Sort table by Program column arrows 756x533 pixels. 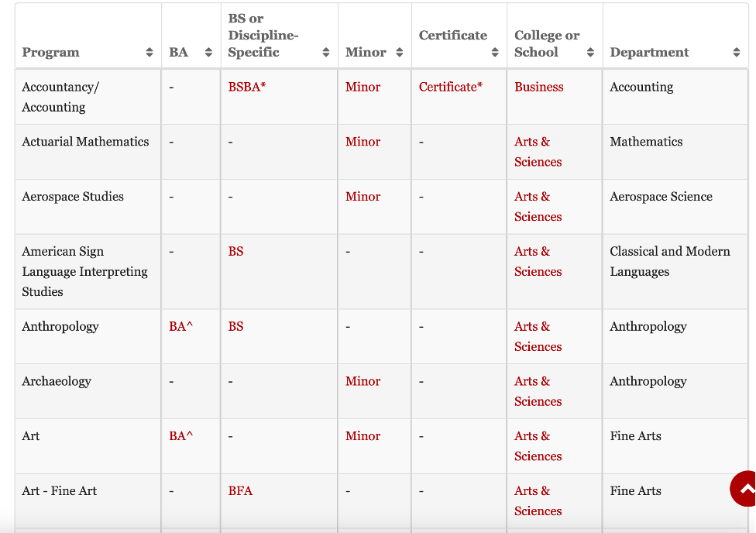(x=149, y=53)
